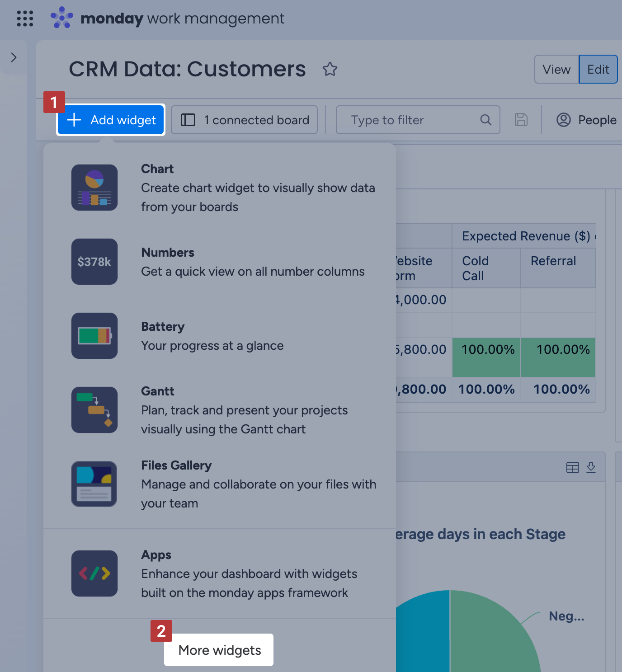Open More widgets

coord(219,650)
